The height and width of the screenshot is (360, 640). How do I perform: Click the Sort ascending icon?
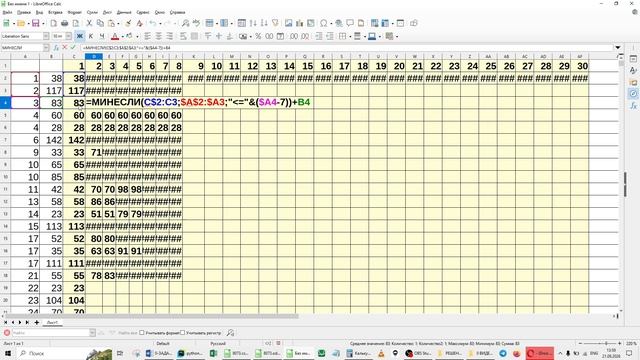tap(253, 23)
